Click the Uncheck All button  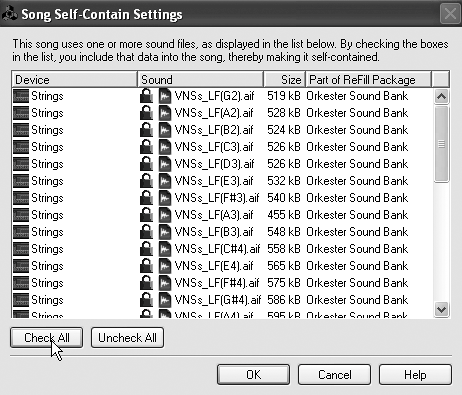coord(127,338)
